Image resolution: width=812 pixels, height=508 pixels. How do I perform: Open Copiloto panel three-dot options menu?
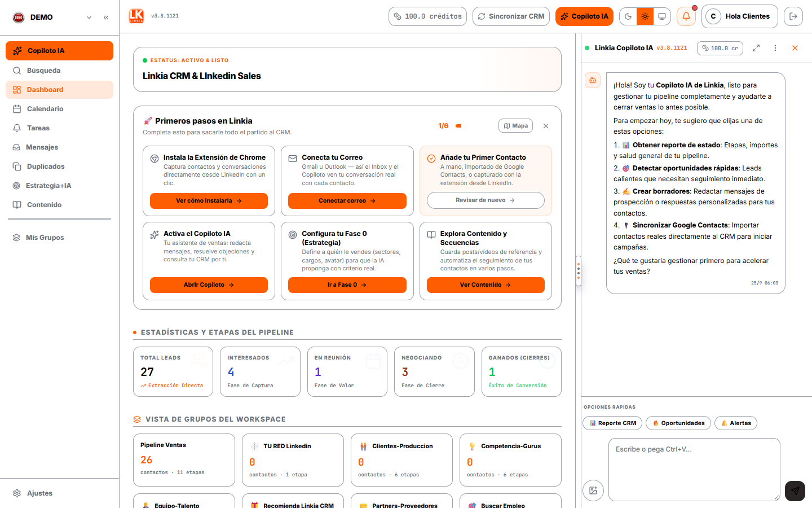click(775, 48)
